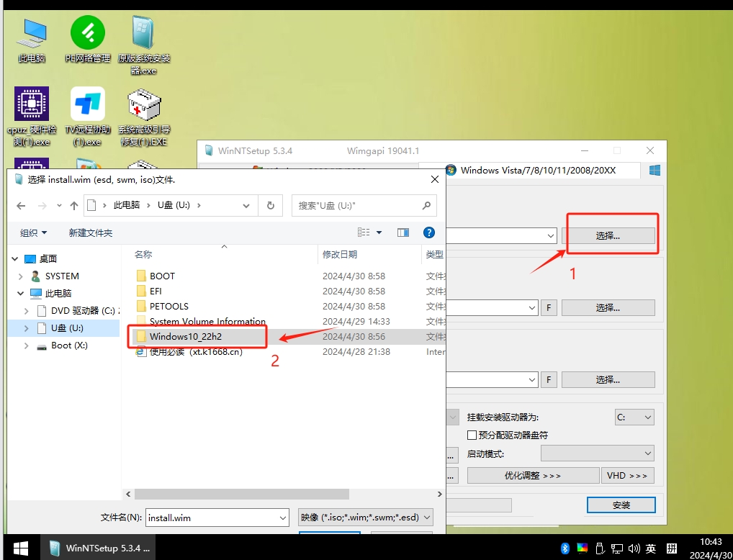The image size is (733, 560).
Task: Launch cpuz_硬件检测(1).exe desktop icon
Action: (32, 117)
